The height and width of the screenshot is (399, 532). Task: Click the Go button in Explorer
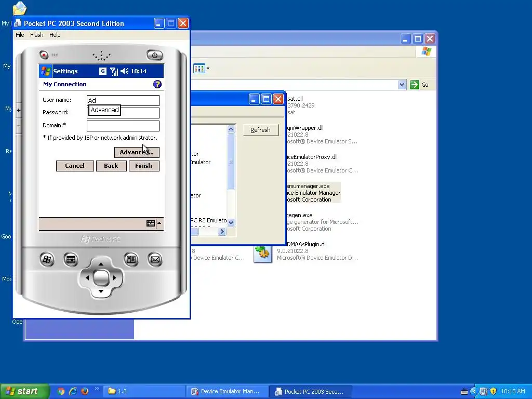(419, 85)
